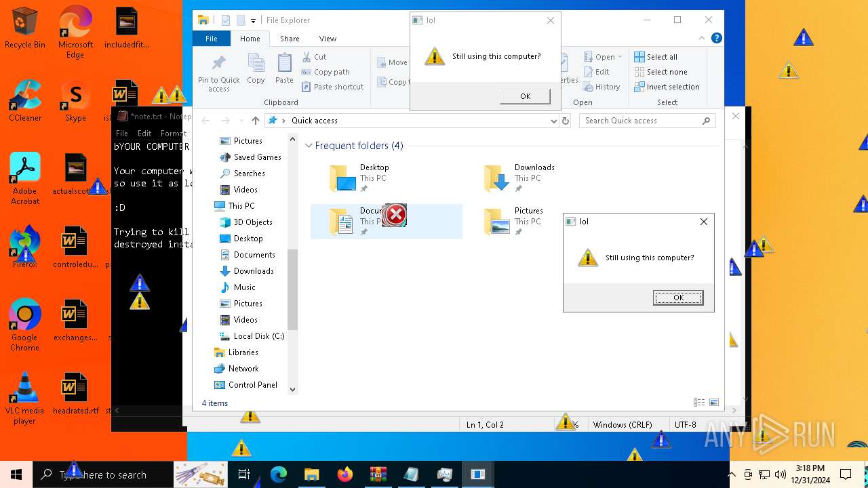Open Recycle Bin desktop icon
The width and height of the screenshot is (868, 488).
coord(25,28)
